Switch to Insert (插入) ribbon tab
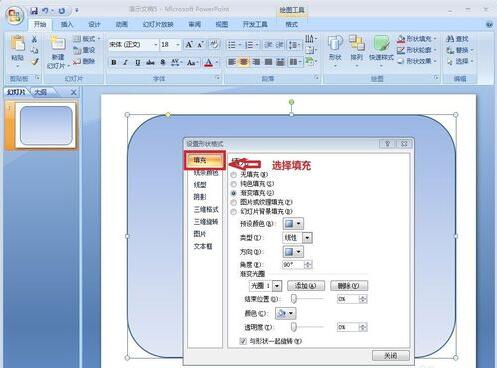 click(67, 24)
